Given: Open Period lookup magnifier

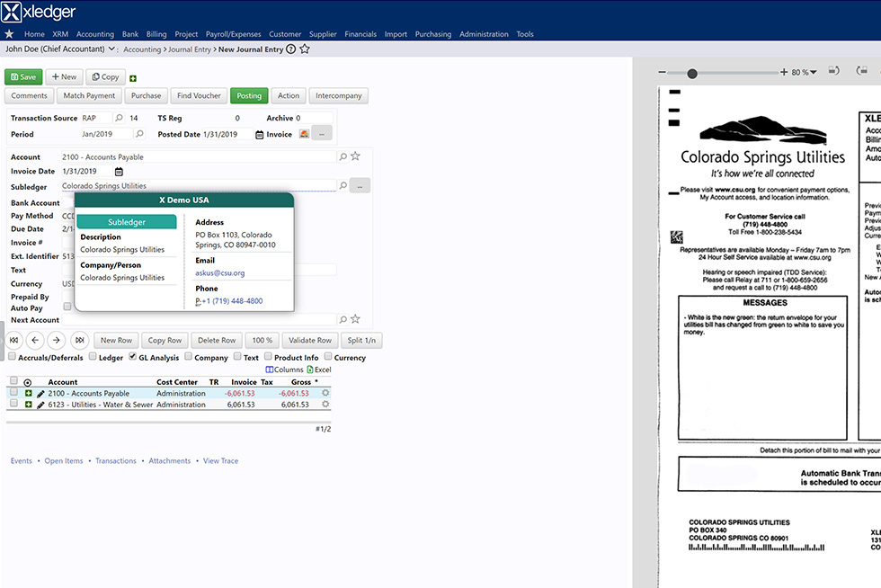Looking at the screenshot, I should point(140,134).
